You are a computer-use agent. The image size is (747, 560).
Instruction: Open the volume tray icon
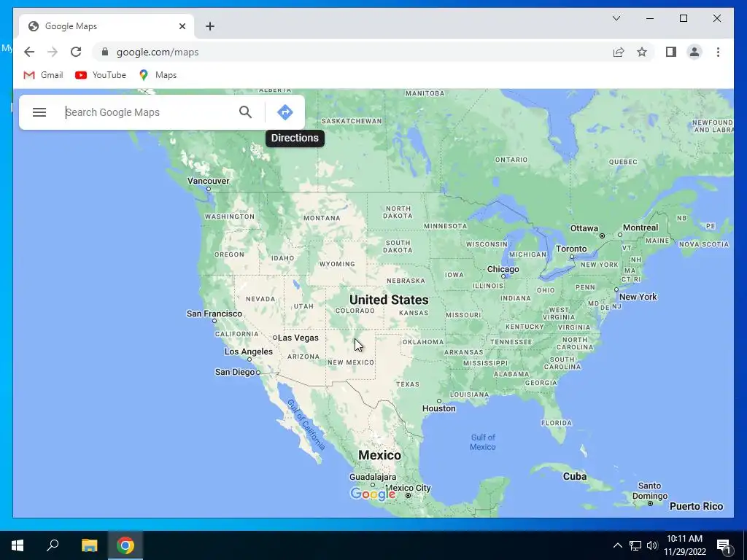[652, 545]
